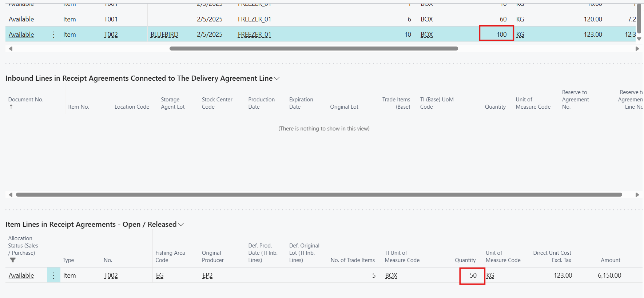Click the Direct Unit Cost Excl. Tax header

(552, 256)
